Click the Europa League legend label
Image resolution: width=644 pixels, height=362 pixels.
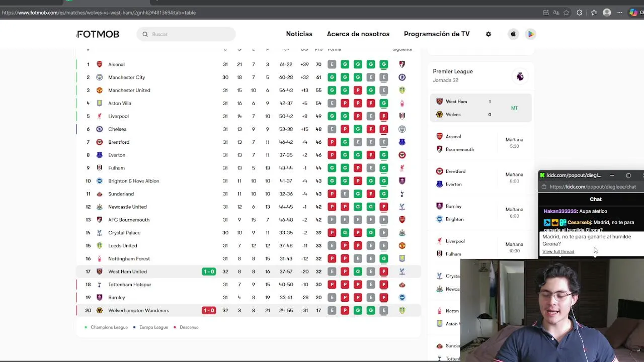pyautogui.click(x=153, y=327)
